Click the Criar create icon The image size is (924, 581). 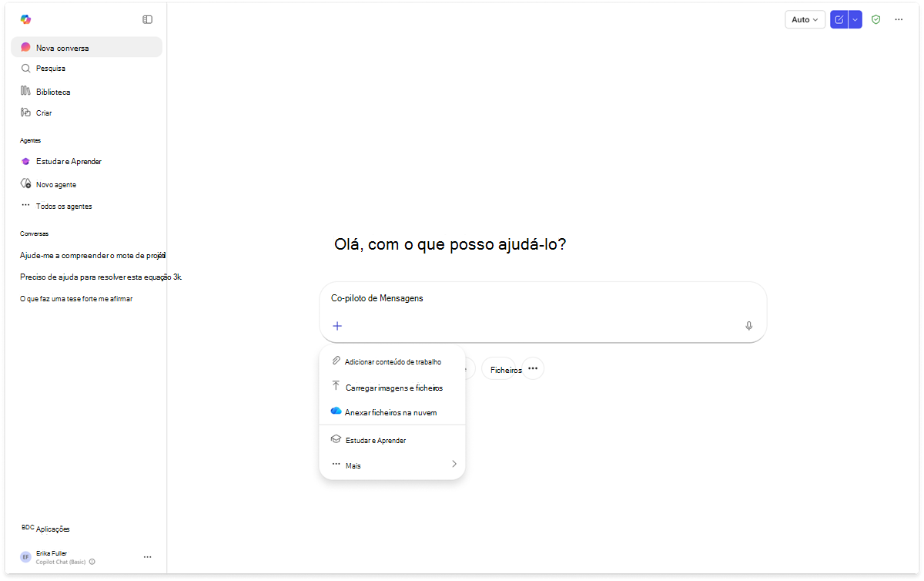[25, 113]
